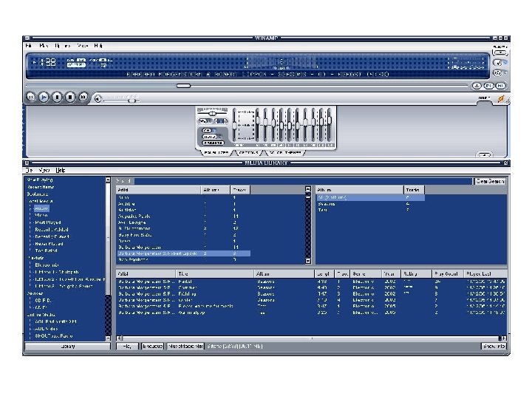Open the Media Library Help menu
Image resolution: width=532 pixels, height=399 pixels.
[x=60, y=171]
